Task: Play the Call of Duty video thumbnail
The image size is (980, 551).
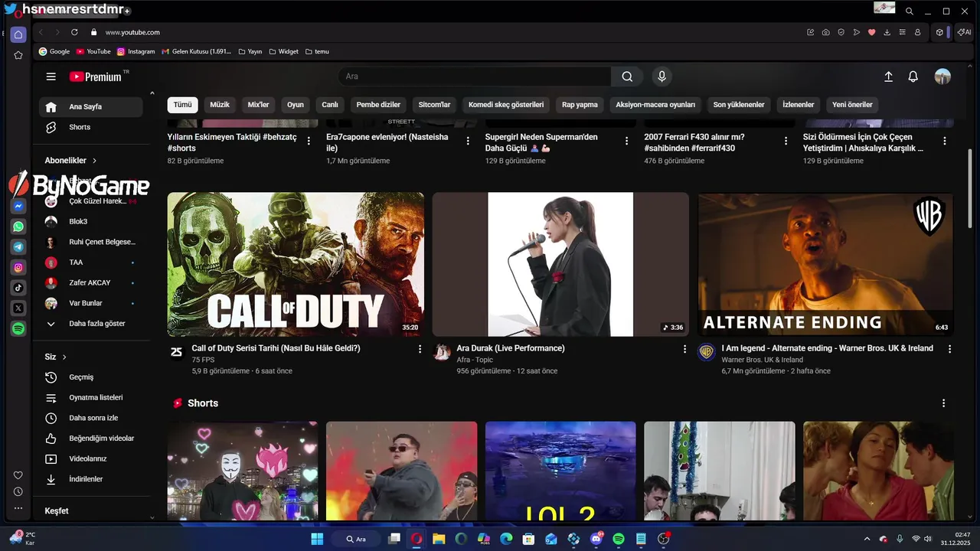Action: coord(296,264)
